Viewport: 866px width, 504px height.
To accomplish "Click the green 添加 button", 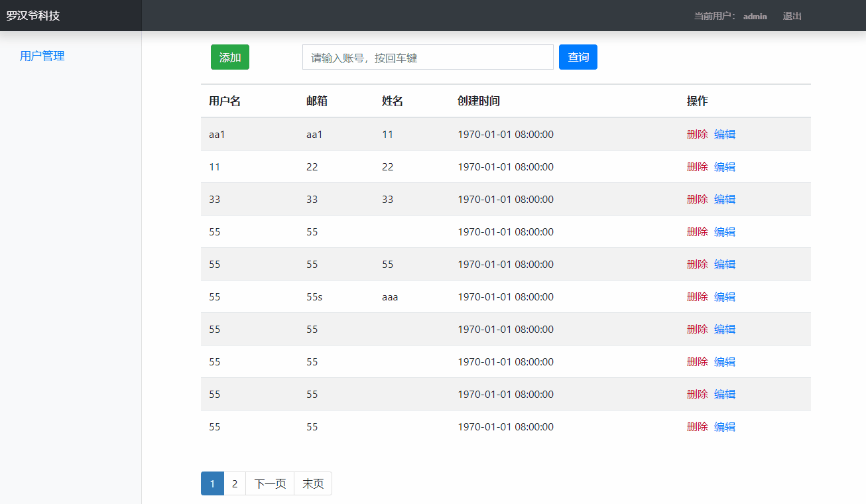I will click(x=229, y=56).
